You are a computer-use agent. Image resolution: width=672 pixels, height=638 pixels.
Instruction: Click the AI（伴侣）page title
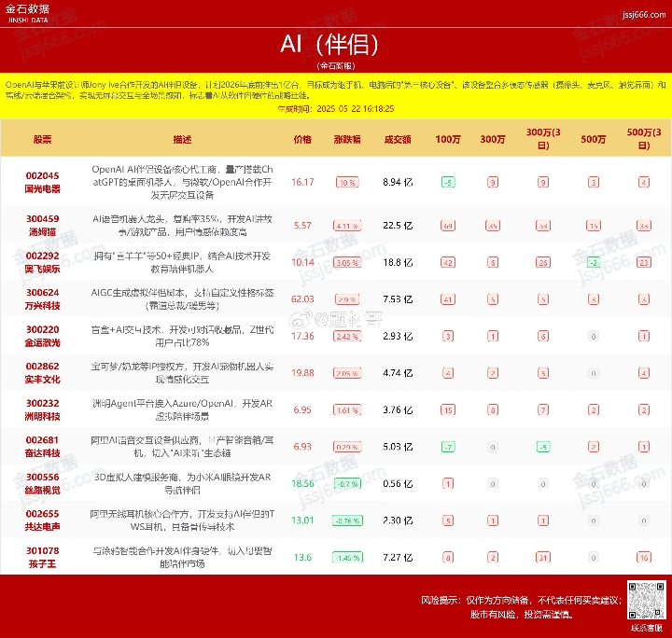329,44
